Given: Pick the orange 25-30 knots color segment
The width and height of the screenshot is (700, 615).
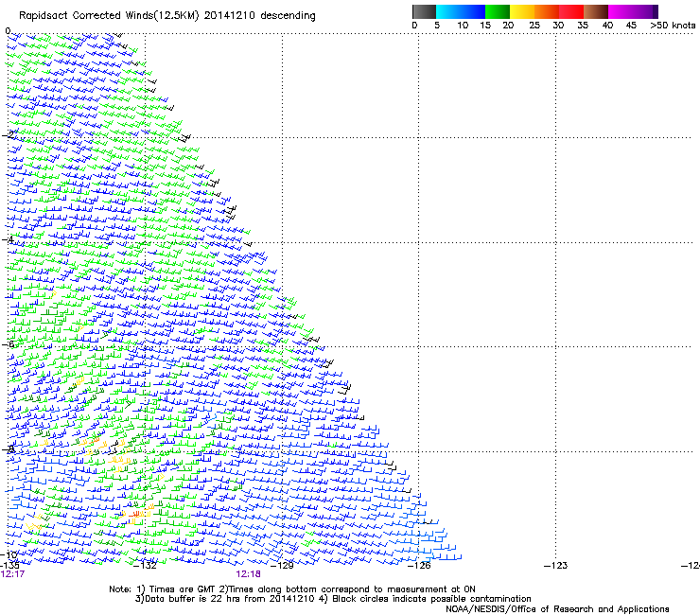Looking at the screenshot, I should (x=547, y=11).
